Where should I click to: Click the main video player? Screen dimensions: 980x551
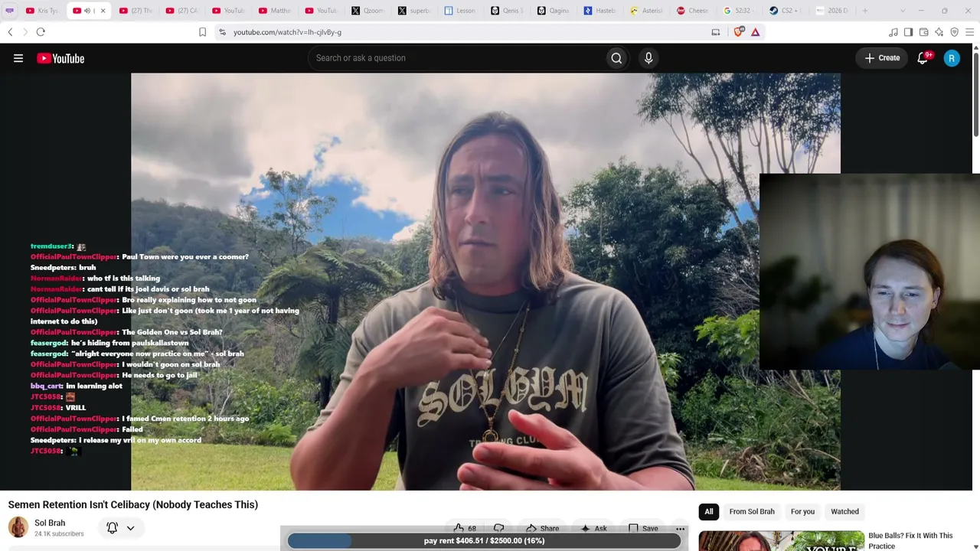(485, 282)
